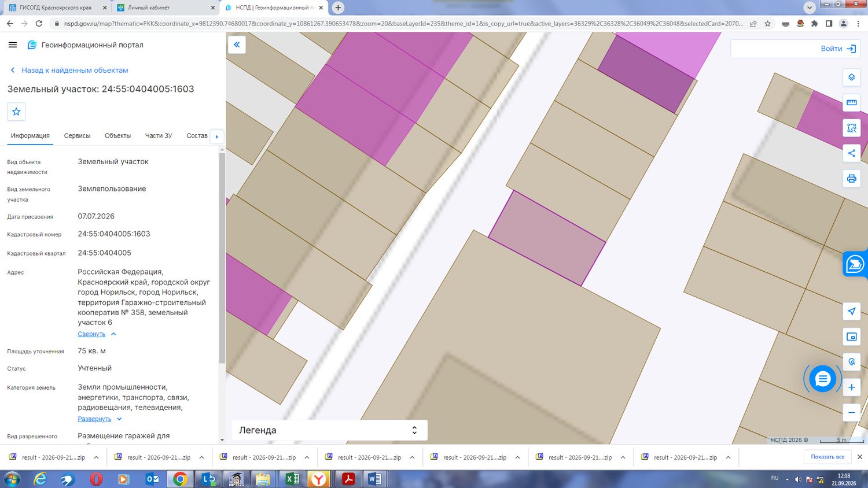Open Word from the taskbar
Screen dimensions: 868x488
[374, 479]
